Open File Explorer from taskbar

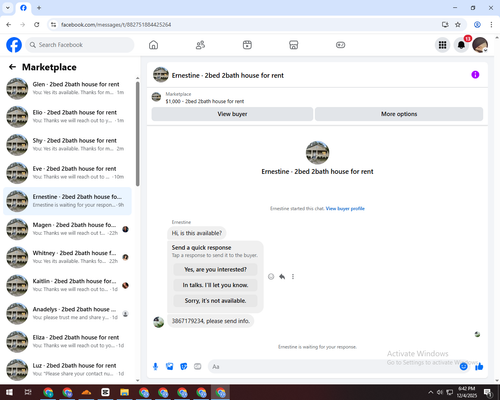(125, 392)
